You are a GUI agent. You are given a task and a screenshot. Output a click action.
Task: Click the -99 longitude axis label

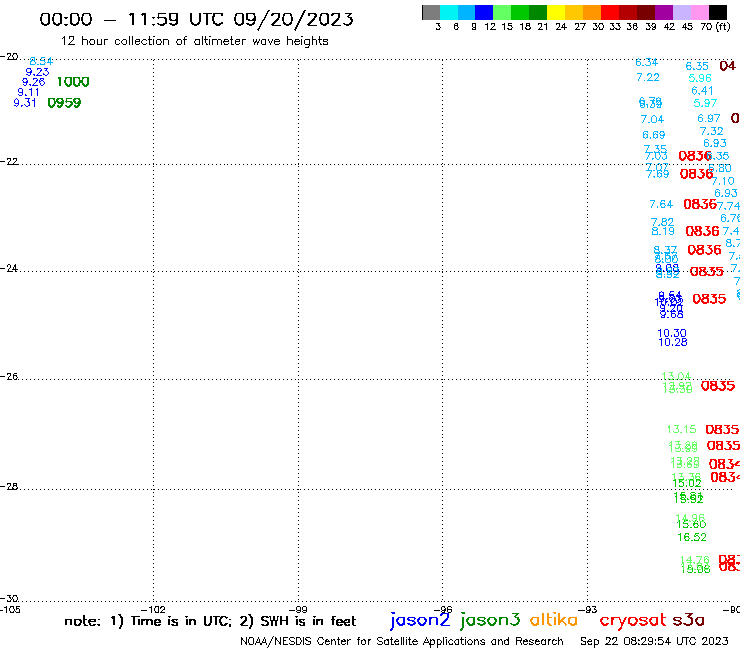tap(298, 610)
